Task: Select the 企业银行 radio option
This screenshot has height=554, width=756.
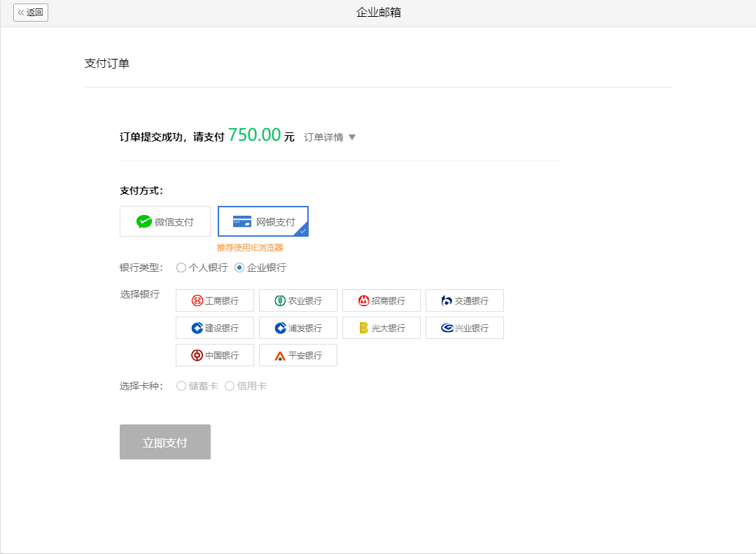Action: pyautogui.click(x=239, y=267)
